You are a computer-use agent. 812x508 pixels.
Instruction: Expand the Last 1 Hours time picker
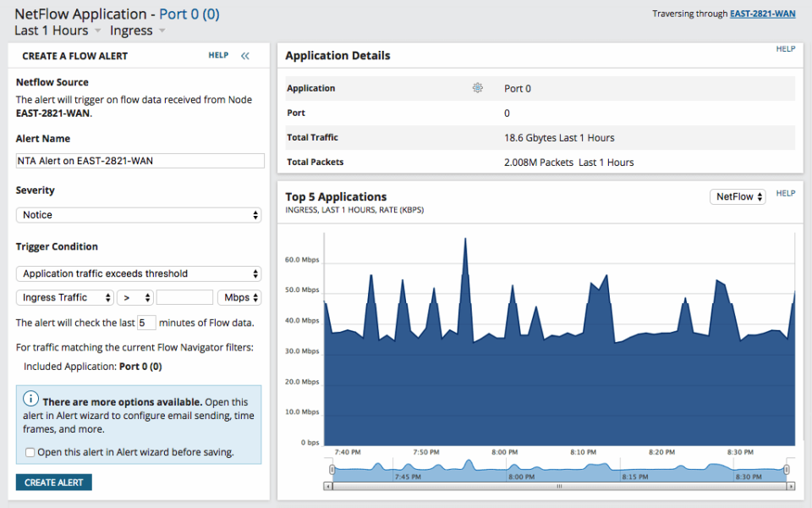point(52,30)
